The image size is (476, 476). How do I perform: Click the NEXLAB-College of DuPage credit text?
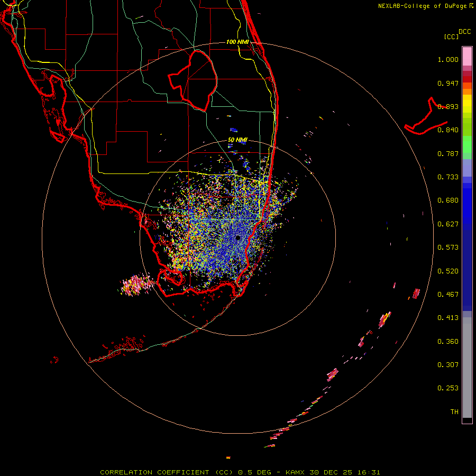click(x=425, y=6)
